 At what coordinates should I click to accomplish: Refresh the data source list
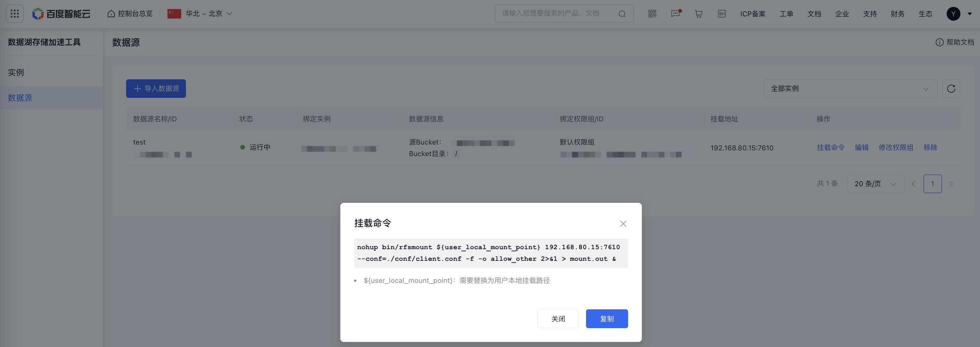coord(951,88)
